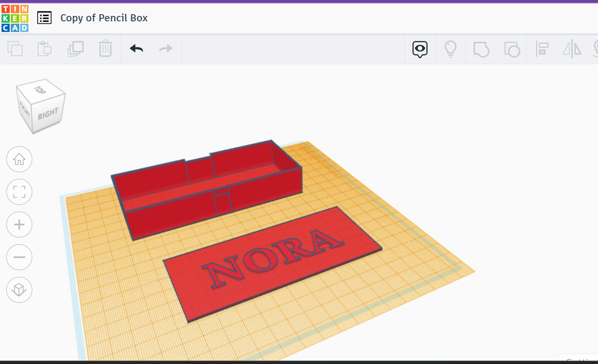Open the Tinkercad home via logo
598x364 pixels.
pyautogui.click(x=15, y=18)
